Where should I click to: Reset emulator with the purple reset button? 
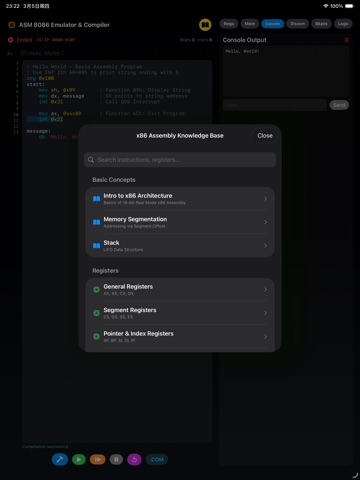(134, 460)
